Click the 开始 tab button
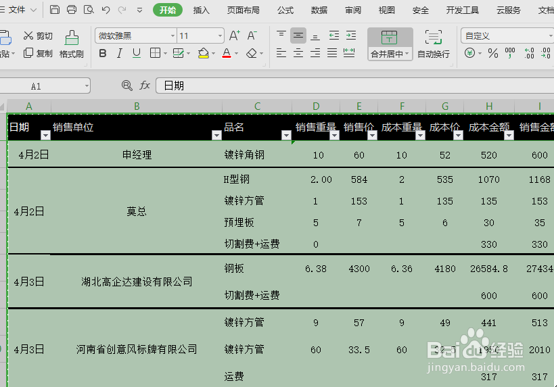The height and width of the screenshot is (387, 557). click(x=168, y=10)
